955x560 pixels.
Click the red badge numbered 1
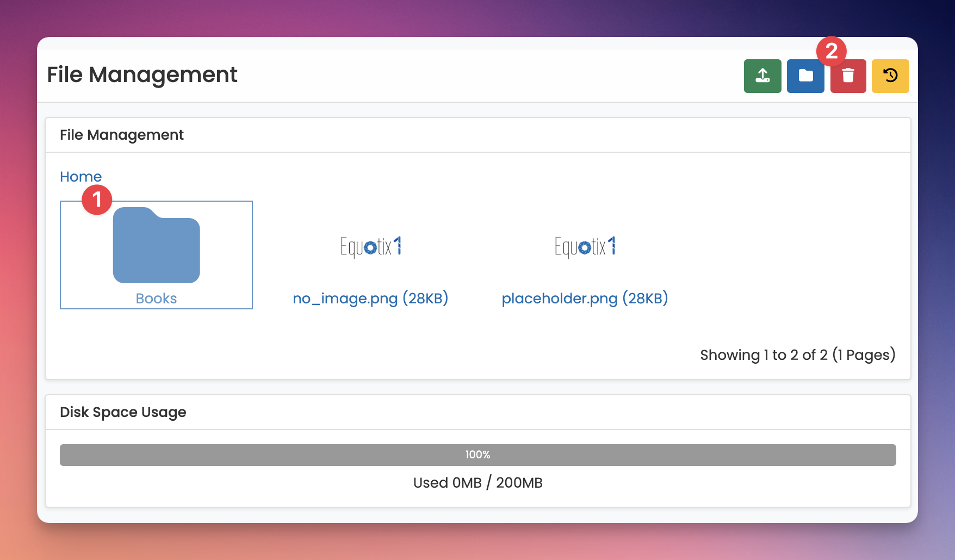tap(97, 200)
